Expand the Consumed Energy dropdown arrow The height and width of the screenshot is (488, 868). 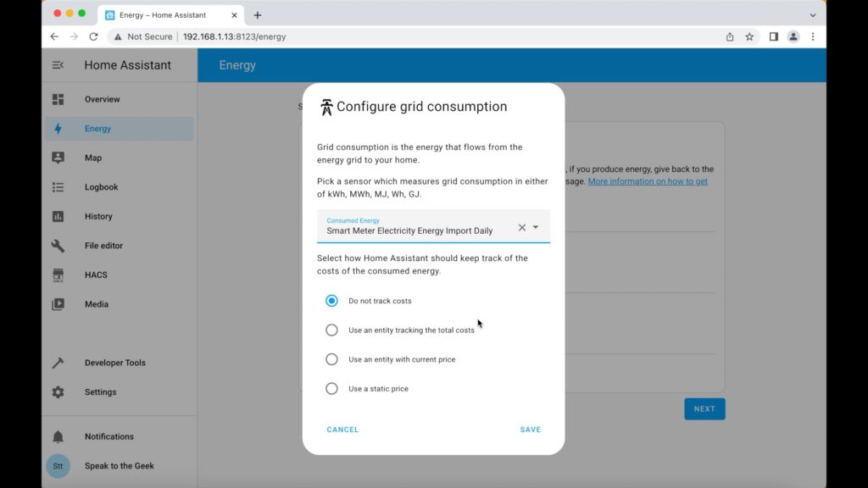[x=536, y=227]
